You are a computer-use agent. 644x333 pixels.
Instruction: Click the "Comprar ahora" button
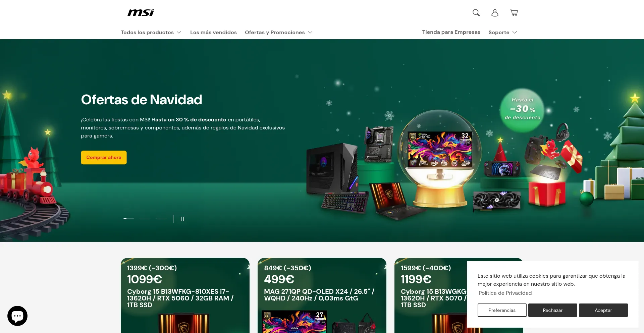click(x=103, y=157)
